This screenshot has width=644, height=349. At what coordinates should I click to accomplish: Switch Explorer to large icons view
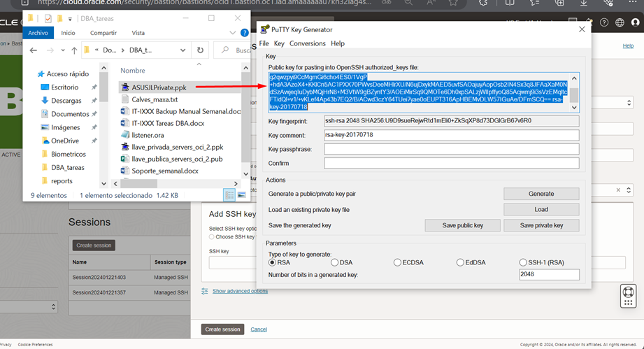click(x=241, y=195)
